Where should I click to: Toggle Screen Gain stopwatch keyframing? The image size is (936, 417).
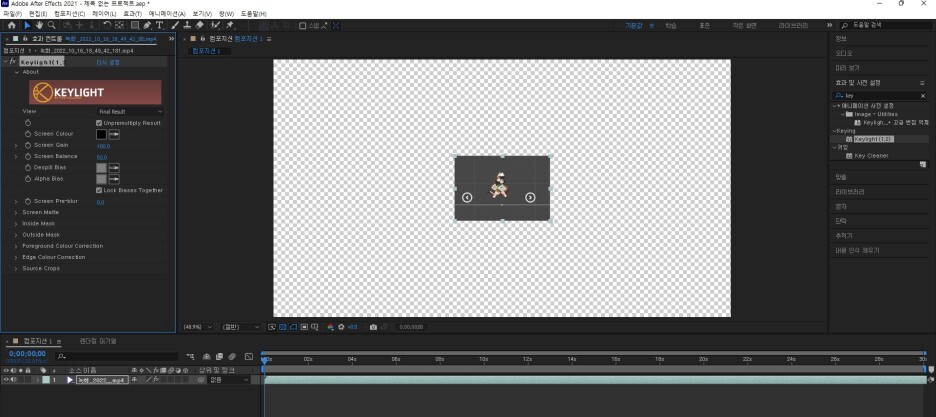tap(27, 145)
